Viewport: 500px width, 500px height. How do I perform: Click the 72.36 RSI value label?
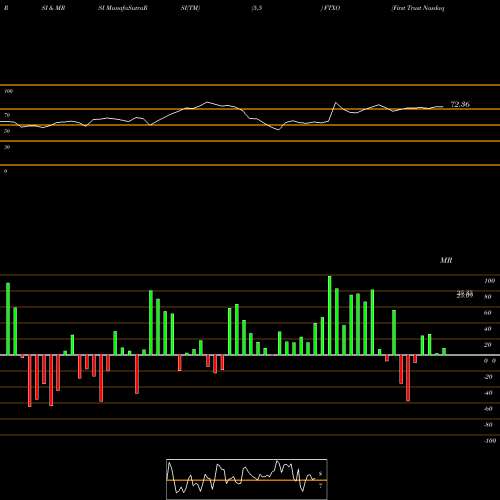(460, 104)
